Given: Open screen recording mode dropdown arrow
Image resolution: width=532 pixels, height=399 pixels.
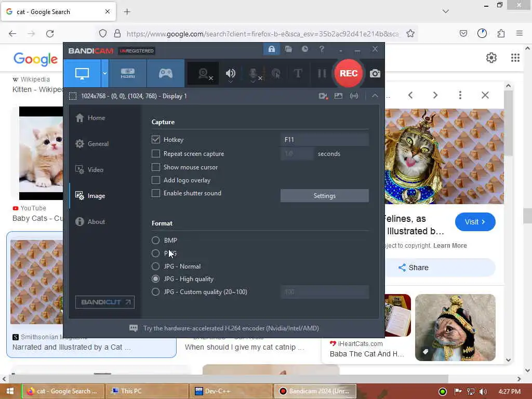Looking at the screenshot, I should click(x=105, y=73).
